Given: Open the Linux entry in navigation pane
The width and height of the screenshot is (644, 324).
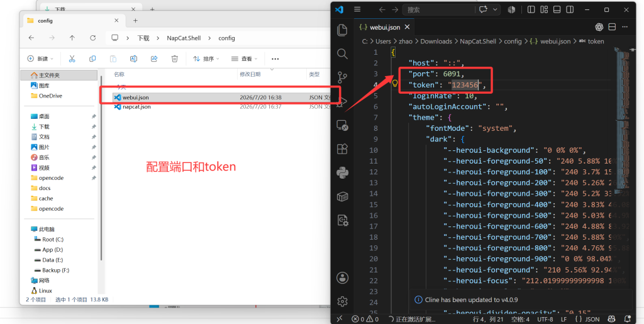Looking at the screenshot, I should click(45, 291).
